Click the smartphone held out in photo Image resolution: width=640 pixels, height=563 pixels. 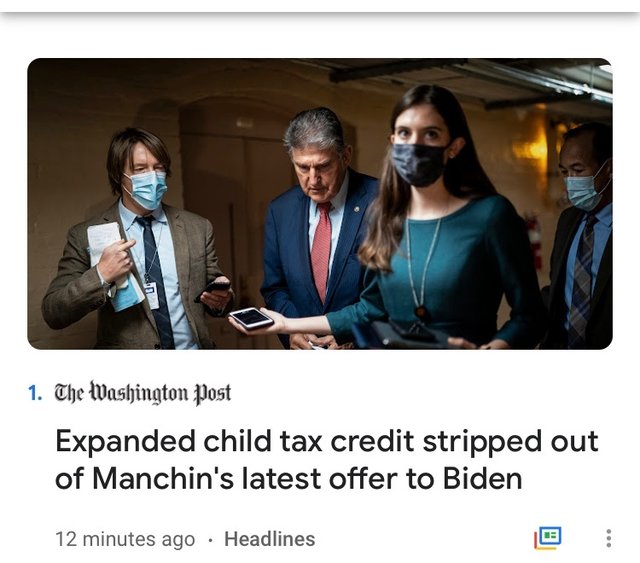click(x=251, y=318)
